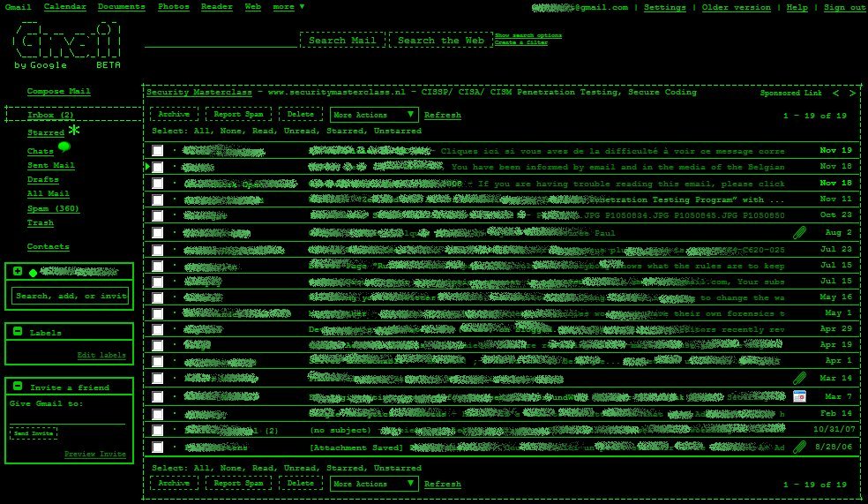Click the mail search input field
The height and width of the screenshot is (504, 868).
click(221, 40)
